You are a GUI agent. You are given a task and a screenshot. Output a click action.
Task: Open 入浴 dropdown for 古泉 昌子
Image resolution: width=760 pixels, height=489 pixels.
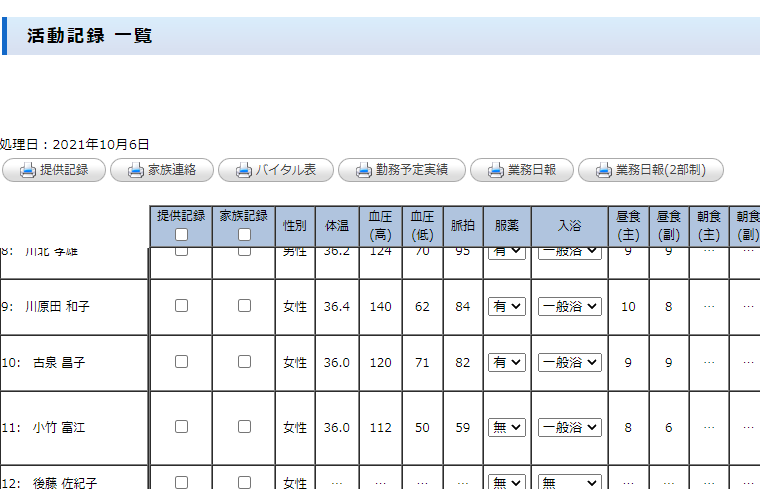(x=569, y=363)
